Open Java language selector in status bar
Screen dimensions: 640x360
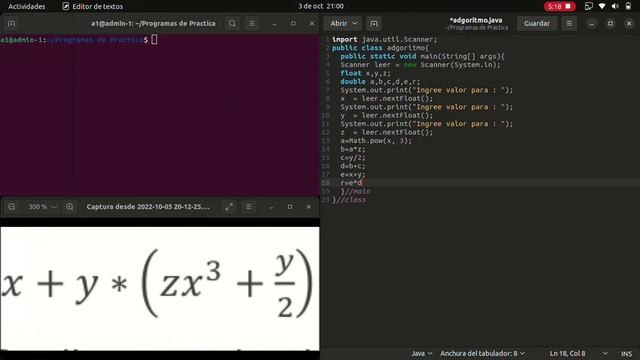pyautogui.click(x=422, y=353)
